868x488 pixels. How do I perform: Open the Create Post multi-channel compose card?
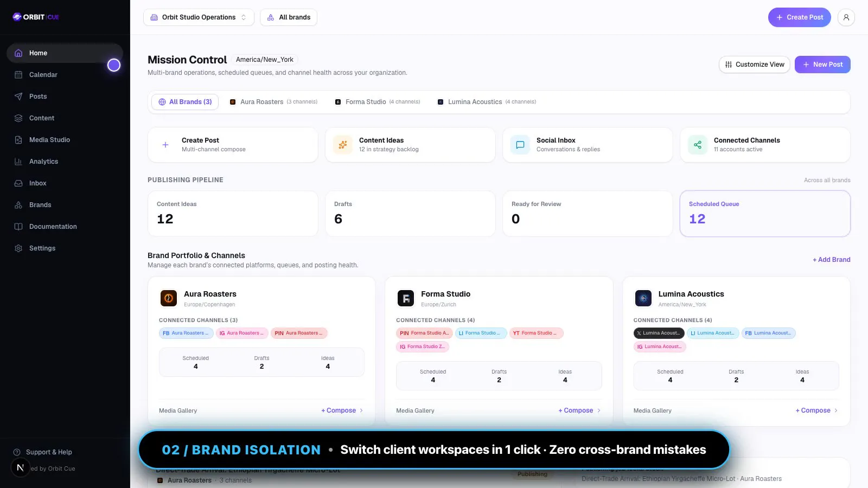tap(233, 145)
